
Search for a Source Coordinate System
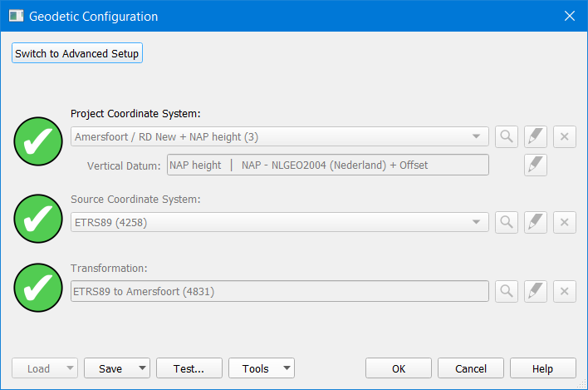pyautogui.click(x=507, y=222)
